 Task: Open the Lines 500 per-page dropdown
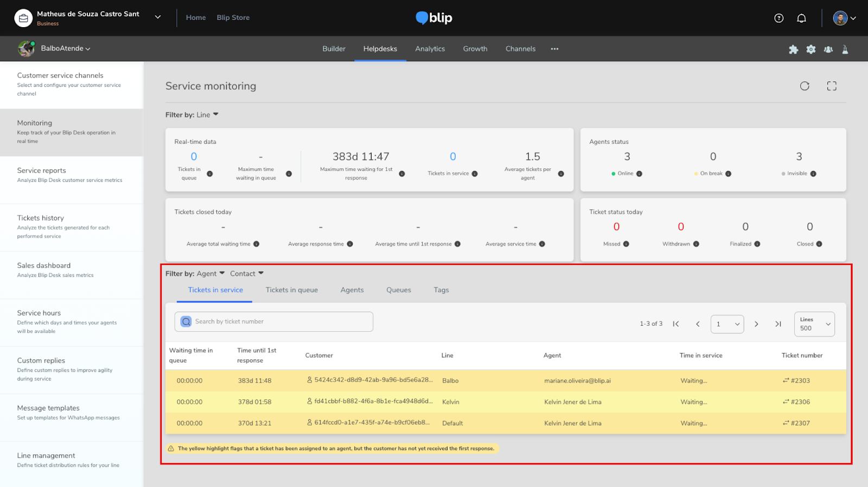point(814,324)
